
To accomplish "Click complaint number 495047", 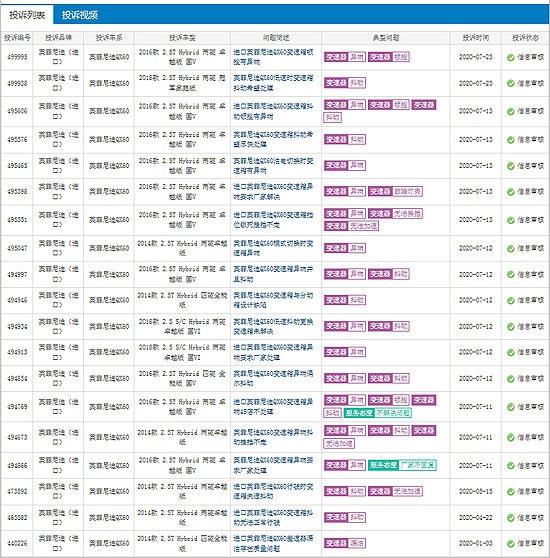I will point(17,248).
